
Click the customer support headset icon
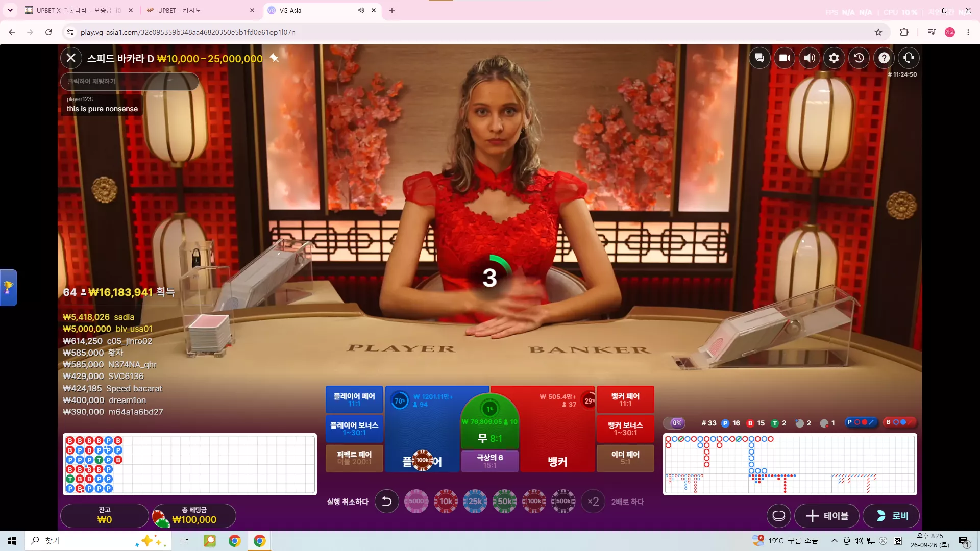click(x=909, y=58)
